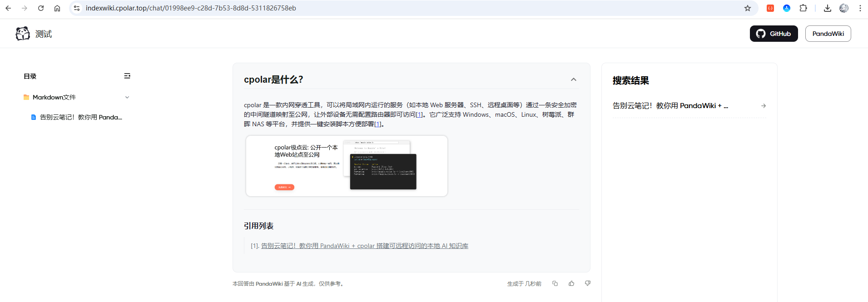Show browser downloads
The height and width of the screenshot is (302, 868).
pos(828,8)
